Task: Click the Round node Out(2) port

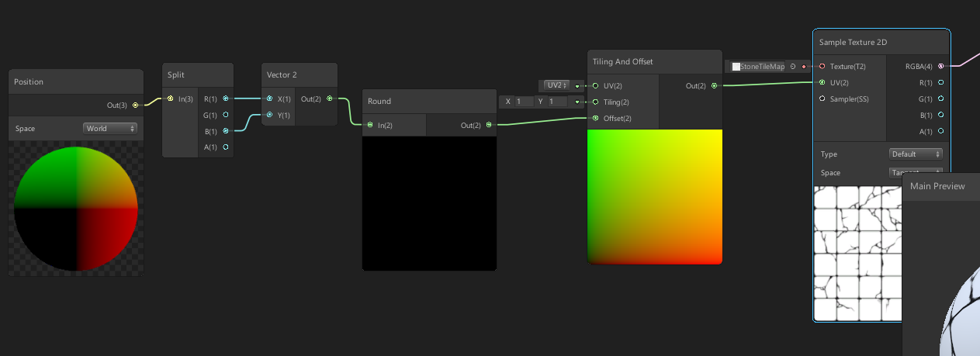Action: 489,125
